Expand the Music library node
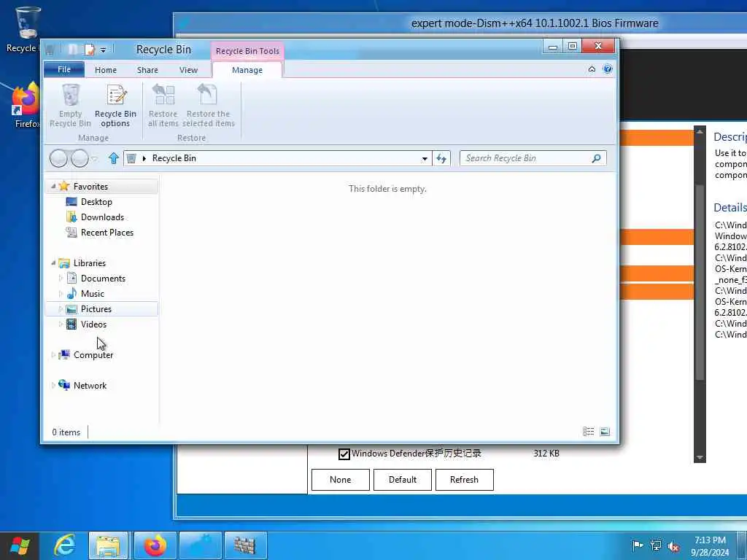747x560 pixels. point(61,293)
